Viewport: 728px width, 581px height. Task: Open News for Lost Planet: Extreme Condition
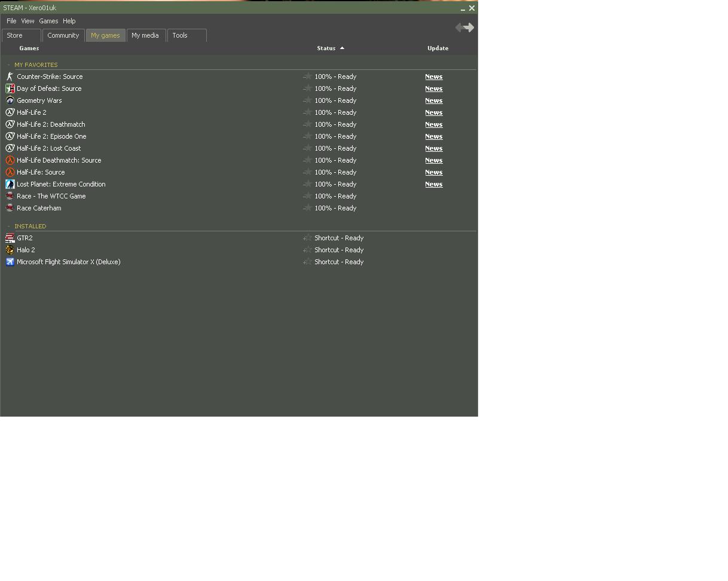click(434, 184)
